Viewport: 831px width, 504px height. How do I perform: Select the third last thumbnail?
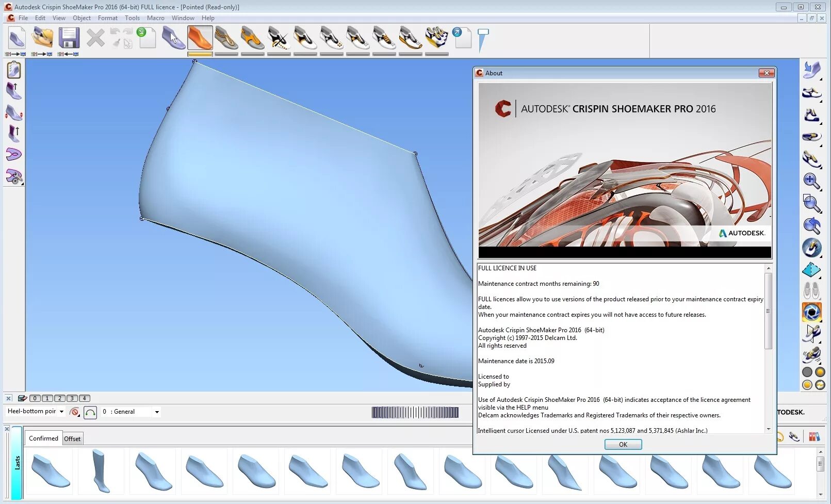click(153, 471)
